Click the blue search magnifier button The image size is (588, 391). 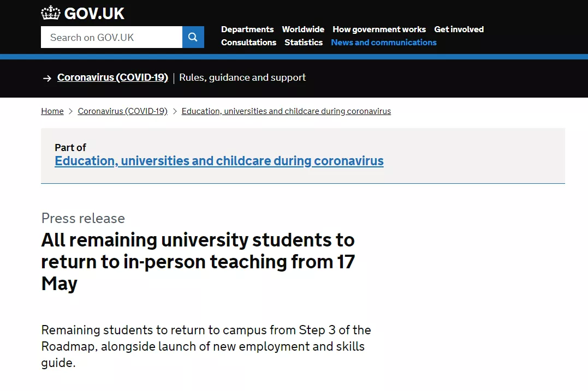(x=193, y=37)
